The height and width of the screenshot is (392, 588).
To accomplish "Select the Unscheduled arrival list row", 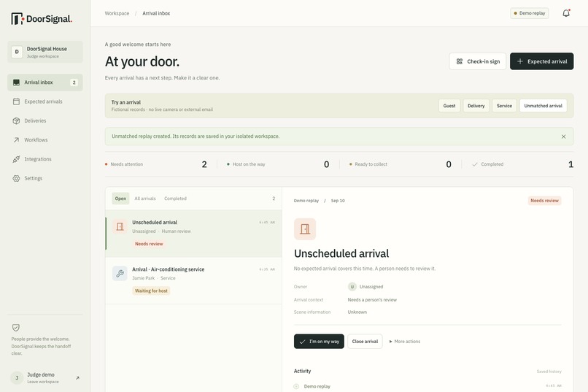I will 193,234.
